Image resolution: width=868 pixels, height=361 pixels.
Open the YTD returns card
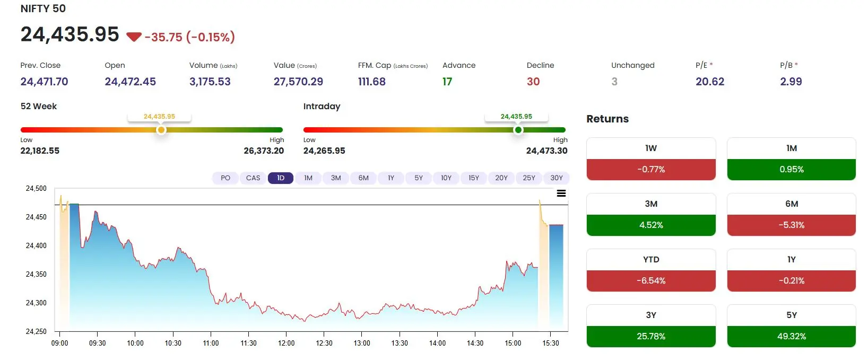pos(651,270)
